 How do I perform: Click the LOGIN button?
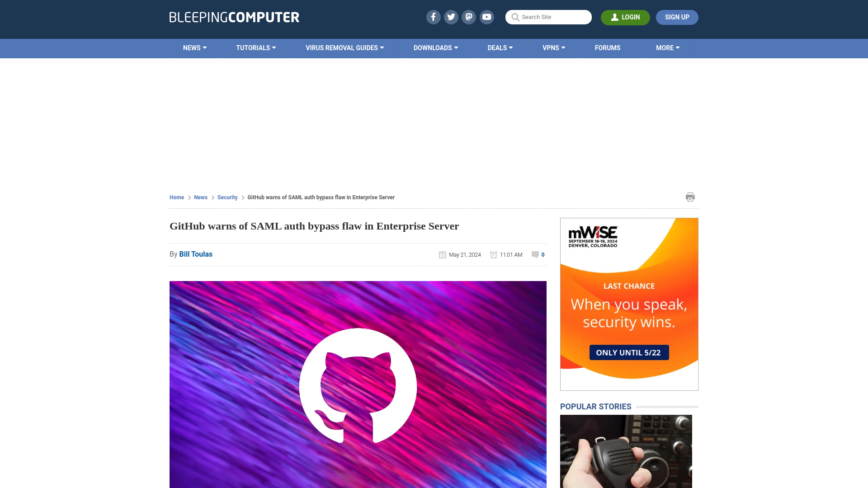tap(625, 17)
